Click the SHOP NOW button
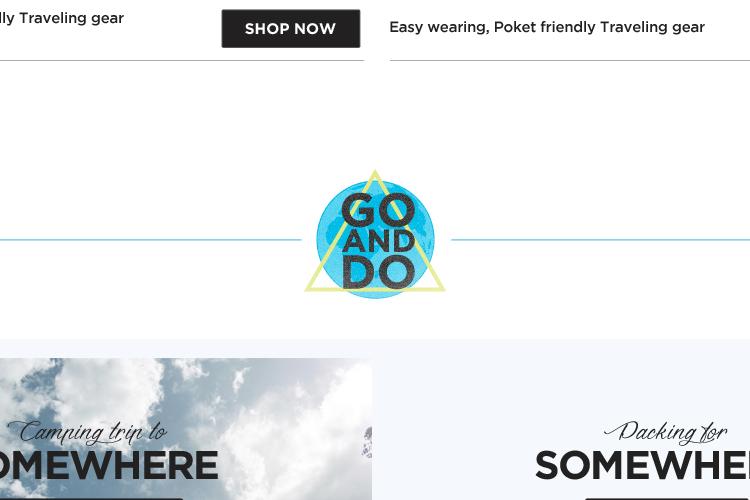Screen dimensions: 750x500 [291, 28]
